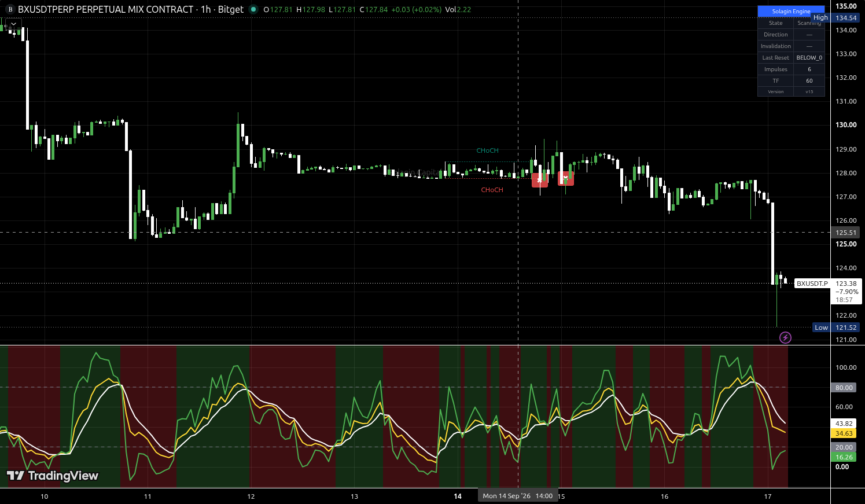The image size is (865, 504).
Task: Click the Mon 14 Sep '26 14:00 time label
Action: point(518,496)
